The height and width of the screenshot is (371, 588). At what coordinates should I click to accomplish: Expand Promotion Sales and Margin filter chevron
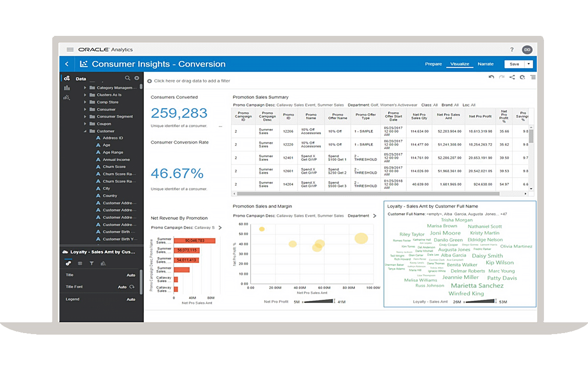click(x=374, y=216)
